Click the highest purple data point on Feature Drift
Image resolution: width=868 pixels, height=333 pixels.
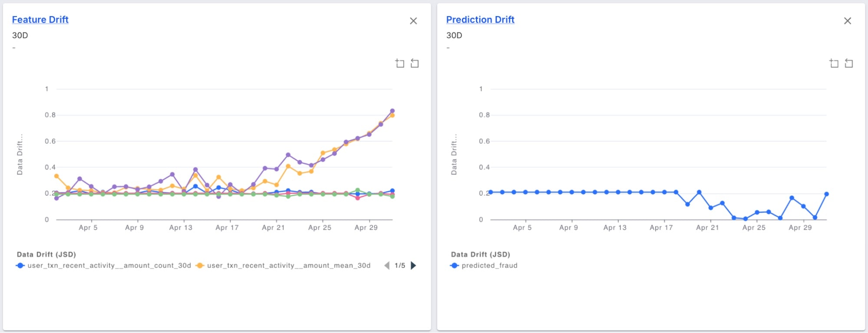[x=392, y=111]
